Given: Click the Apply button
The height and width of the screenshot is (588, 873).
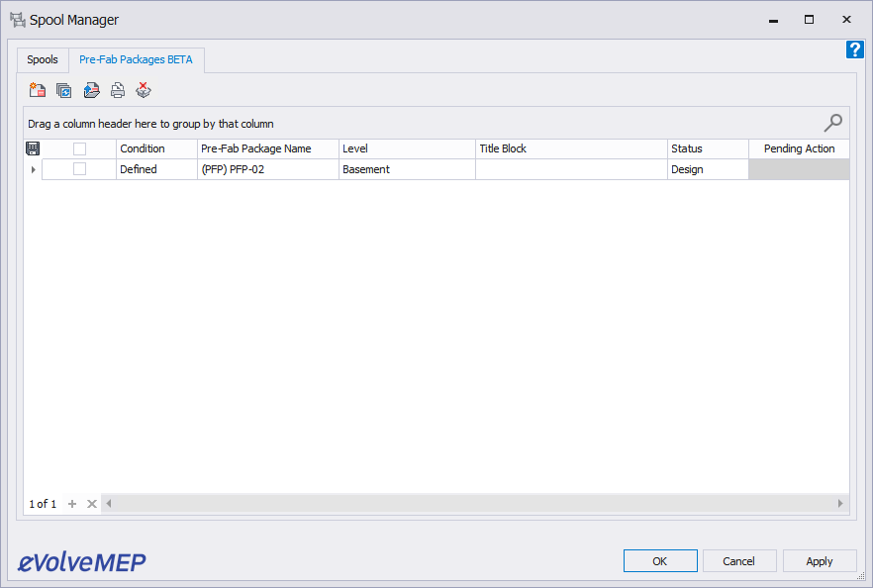Looking at the screenshot, I should pyautogui.click(x=820, y=560).
